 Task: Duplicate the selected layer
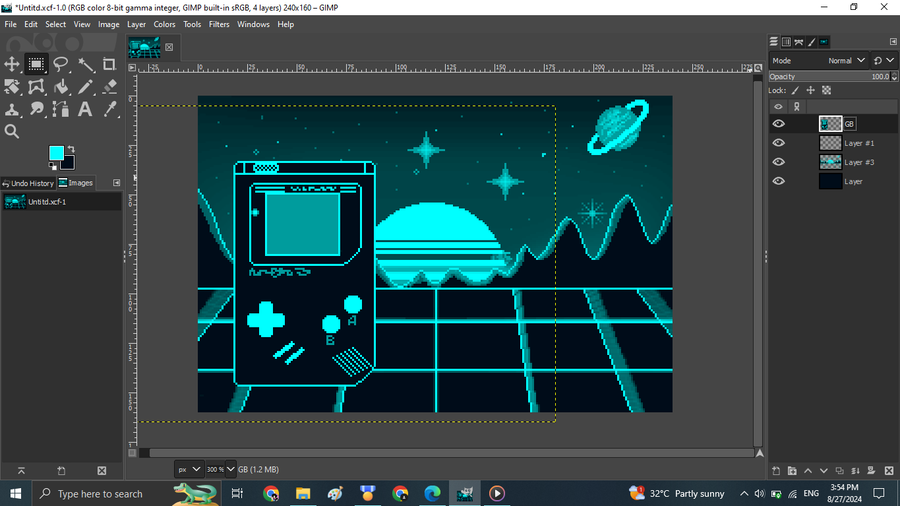[840, 470]
